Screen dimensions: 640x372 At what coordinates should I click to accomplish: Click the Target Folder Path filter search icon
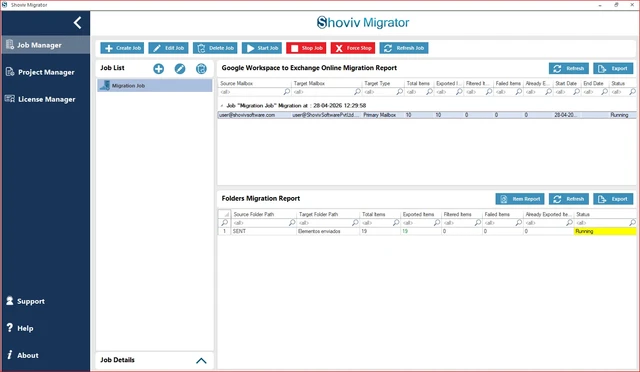355,223
